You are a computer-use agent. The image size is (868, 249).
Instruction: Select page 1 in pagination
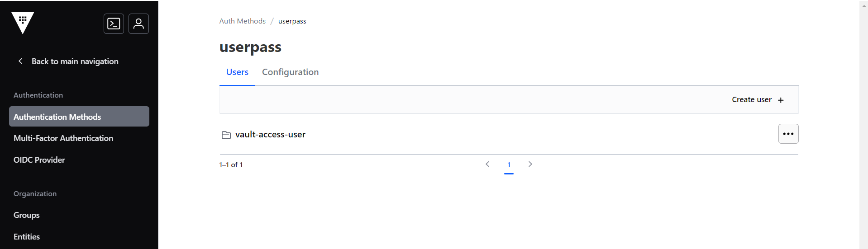click(x=509, y=165)
